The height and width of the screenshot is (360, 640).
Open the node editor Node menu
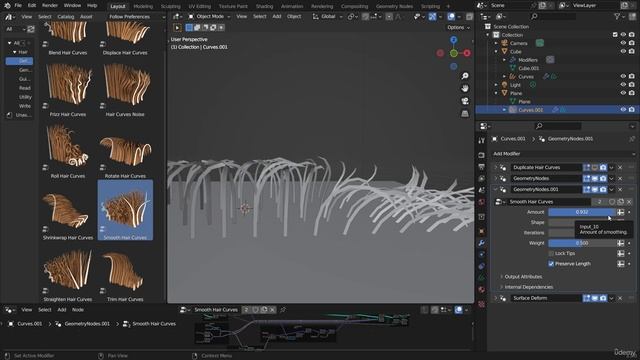coord(78,310)
